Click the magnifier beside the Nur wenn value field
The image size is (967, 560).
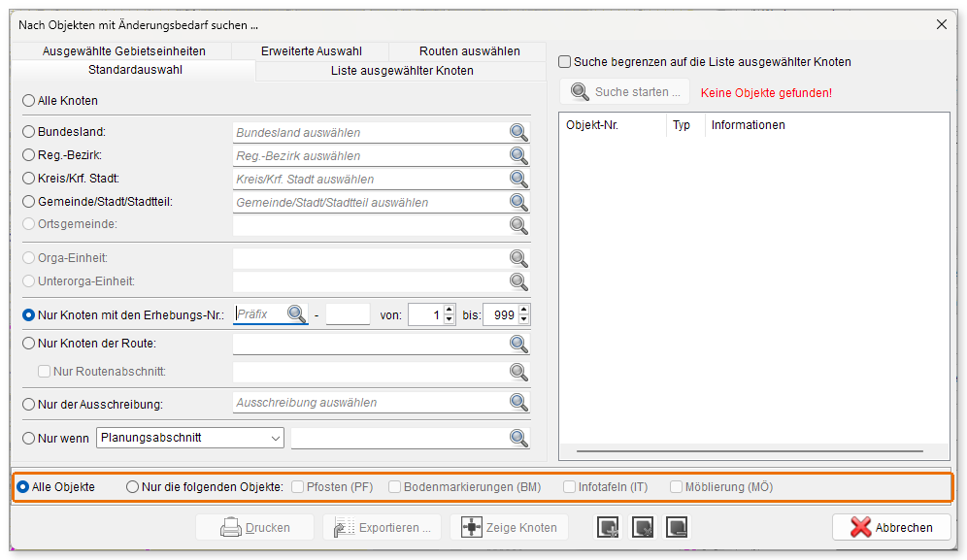518,438
